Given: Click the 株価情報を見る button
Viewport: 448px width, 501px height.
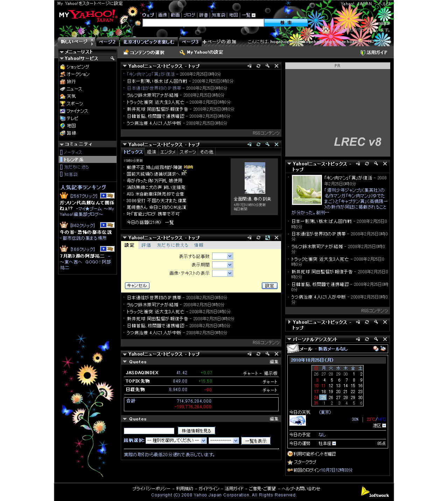Looking at the screenshot, I should 196,431.
